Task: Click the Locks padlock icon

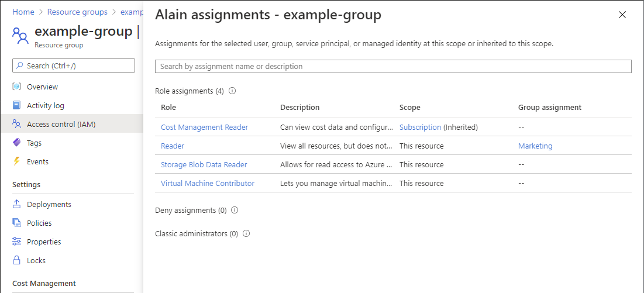Action: pyautogui.click(x=17, y=260)
